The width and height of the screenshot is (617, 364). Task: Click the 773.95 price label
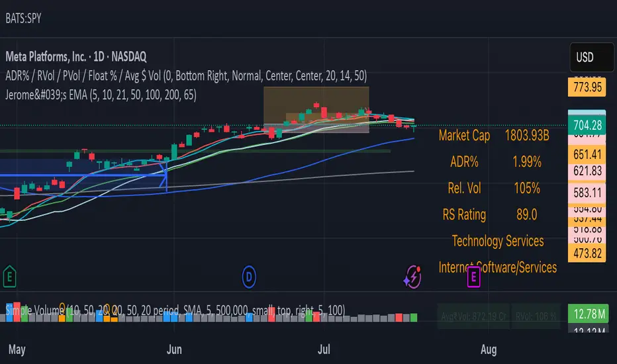coord(587,87)
